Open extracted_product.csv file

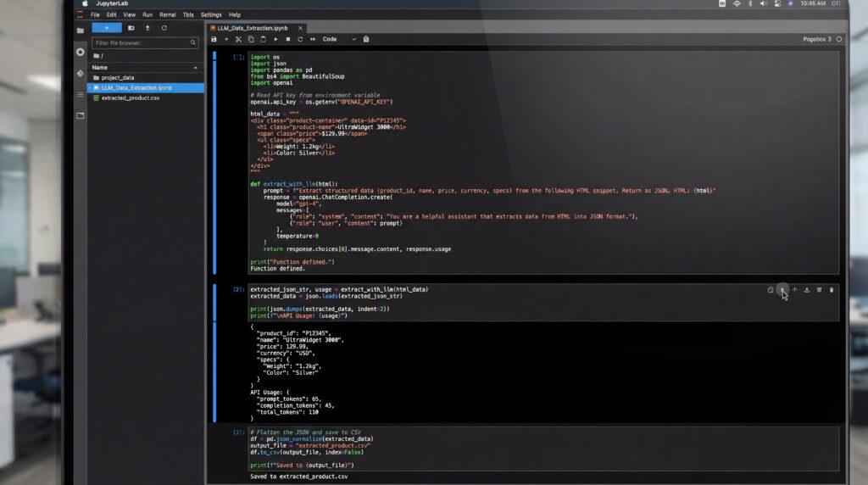point(130,98)
